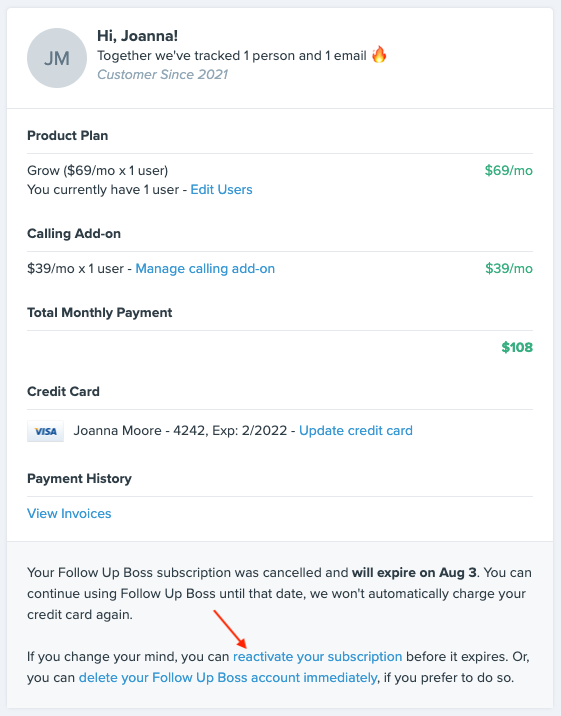Click the $108 total amount

517,347
